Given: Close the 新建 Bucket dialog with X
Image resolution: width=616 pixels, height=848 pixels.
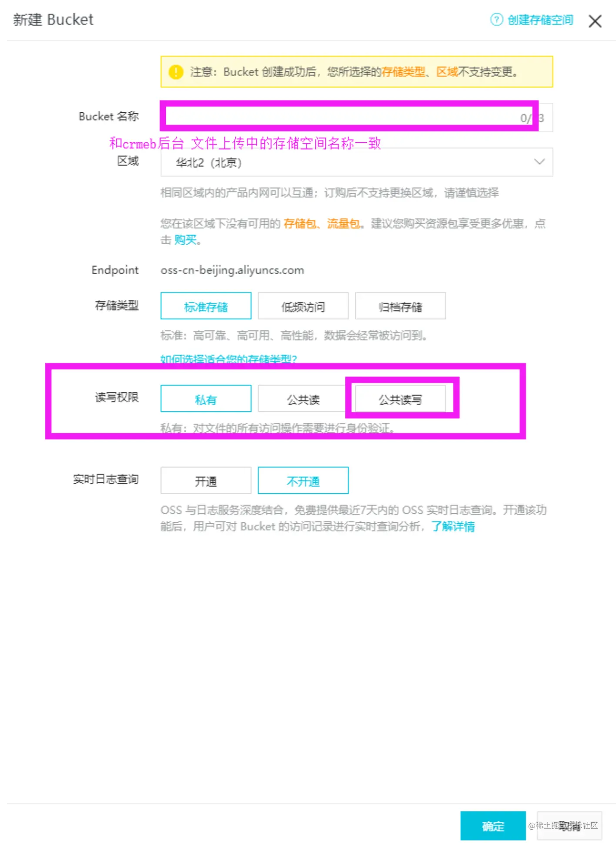Looking at the screenshot, I should pos(595,21).
